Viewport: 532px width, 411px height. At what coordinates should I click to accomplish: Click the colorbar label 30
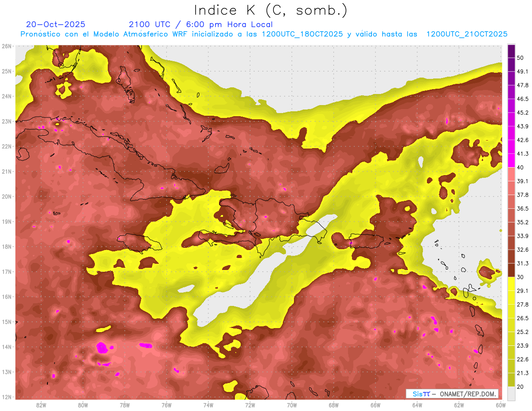click(520, 277)
